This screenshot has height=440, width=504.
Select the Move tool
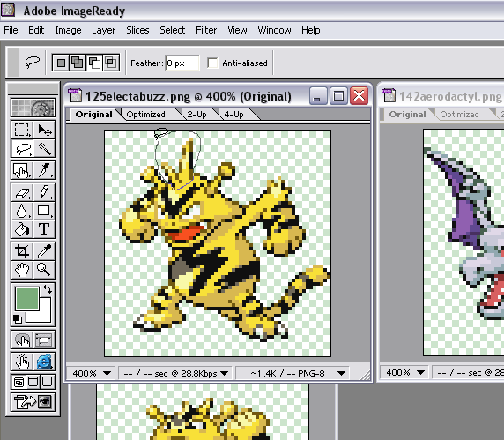[44, 130]
